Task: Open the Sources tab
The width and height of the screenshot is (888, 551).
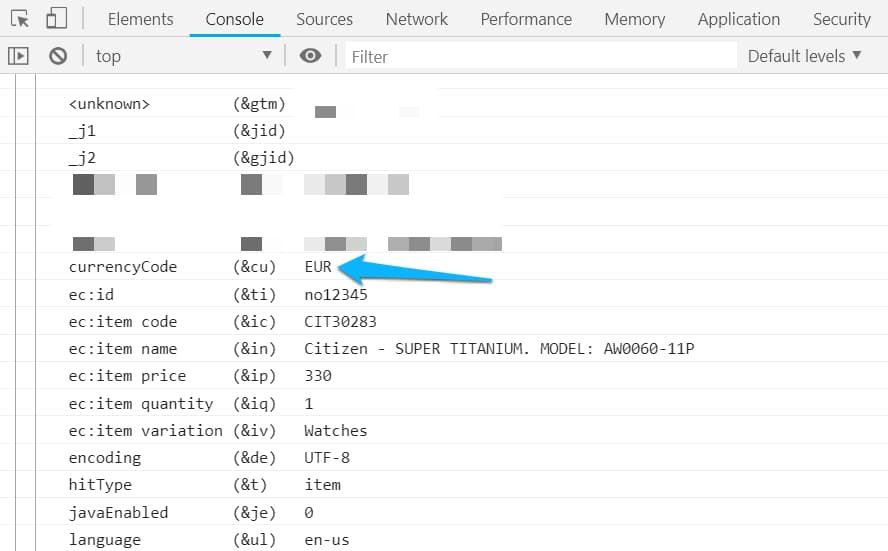Action: (x=325, y=19)
